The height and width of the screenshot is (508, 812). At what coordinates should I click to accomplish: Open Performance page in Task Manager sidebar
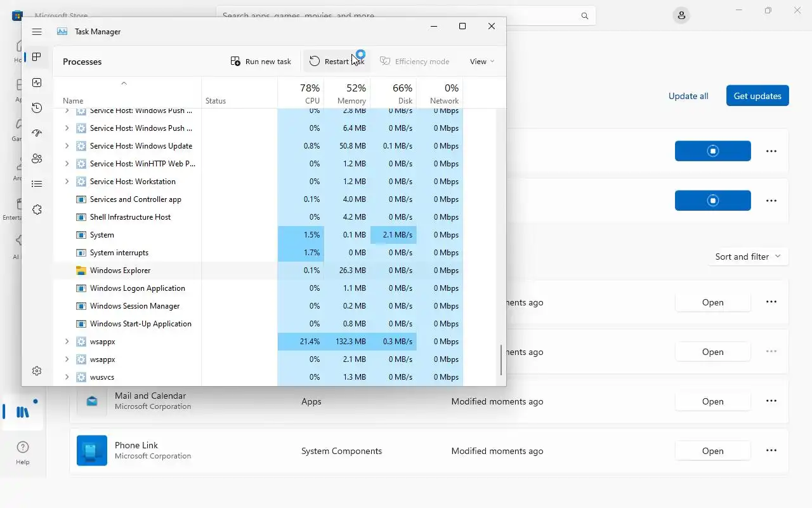point(37,83)
